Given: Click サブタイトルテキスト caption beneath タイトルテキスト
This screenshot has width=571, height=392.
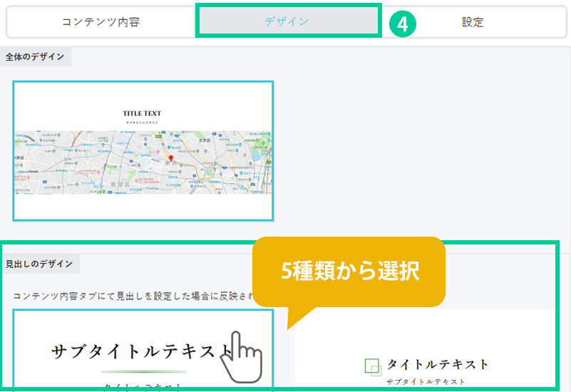Looking at the screenshot, I should (x=426, y=382).
